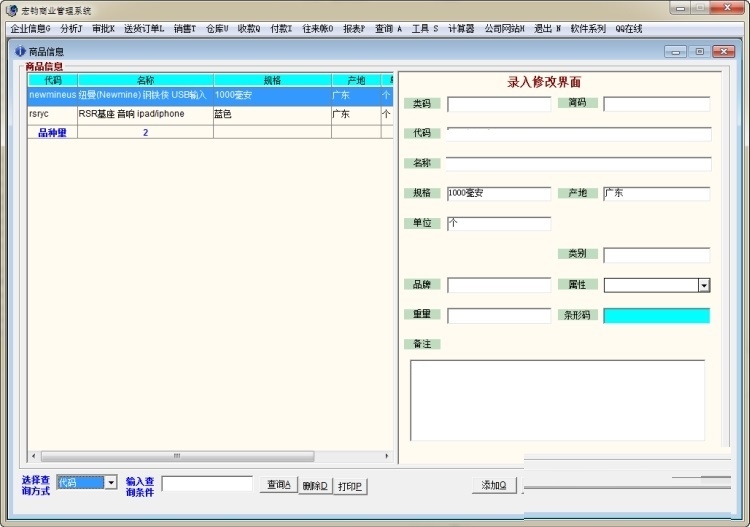Screen dimensions: 750x527
Task: Open the 企业信息 menu
Action: tap(30, 29)
